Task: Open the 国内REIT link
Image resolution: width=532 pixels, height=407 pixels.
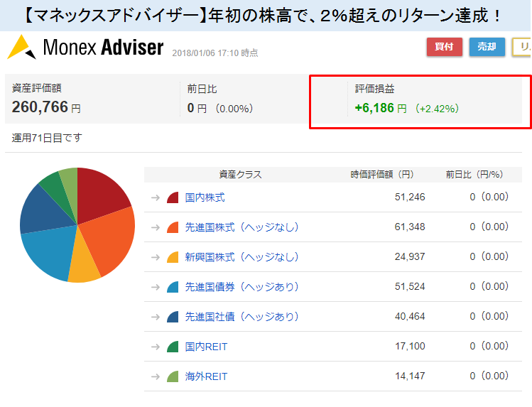Action: [206, 347]
